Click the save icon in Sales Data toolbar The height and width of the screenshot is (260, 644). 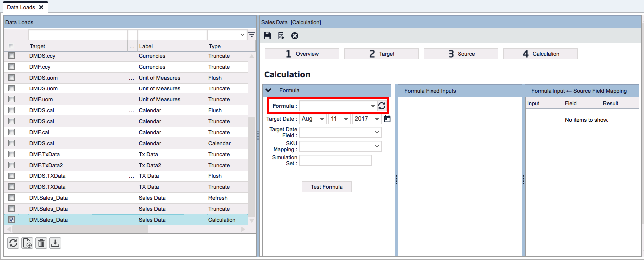(x=267, y=36)
